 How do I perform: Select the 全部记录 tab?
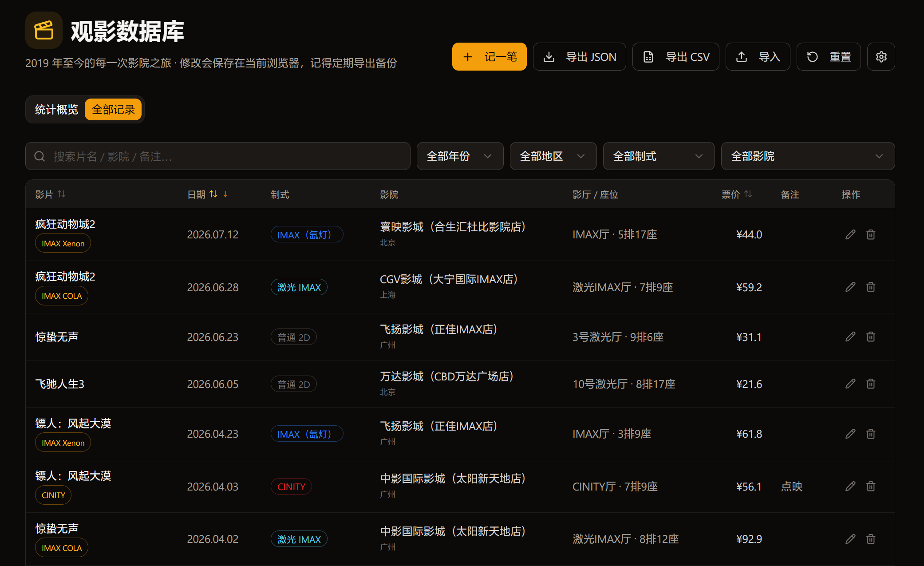[x=113, y=110]
